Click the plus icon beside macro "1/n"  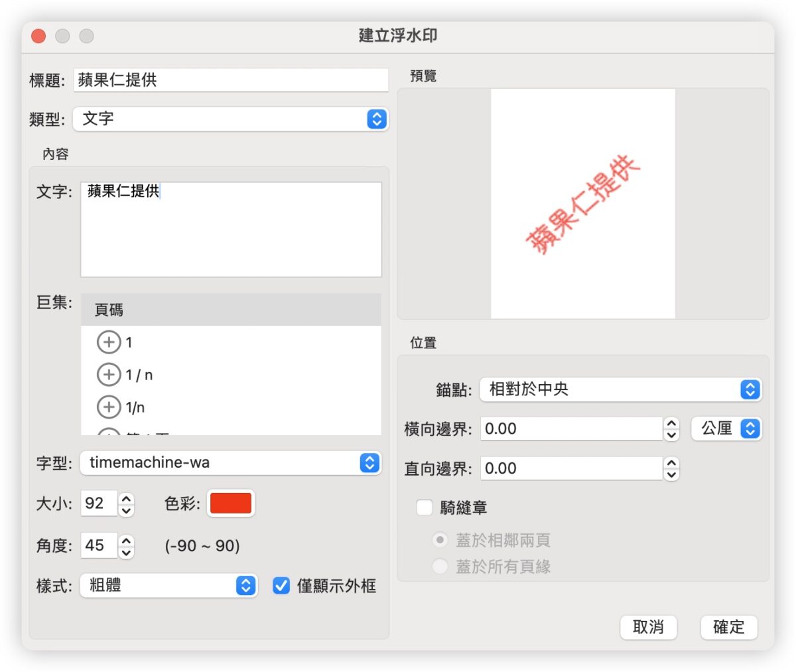pos(109,407)
